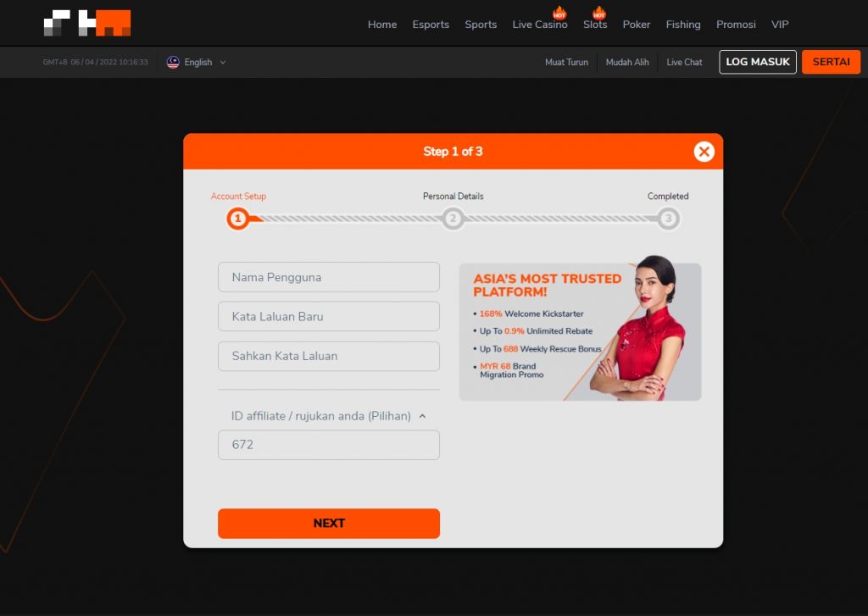Click the orange SERTAI button

(x=831, y=62)
